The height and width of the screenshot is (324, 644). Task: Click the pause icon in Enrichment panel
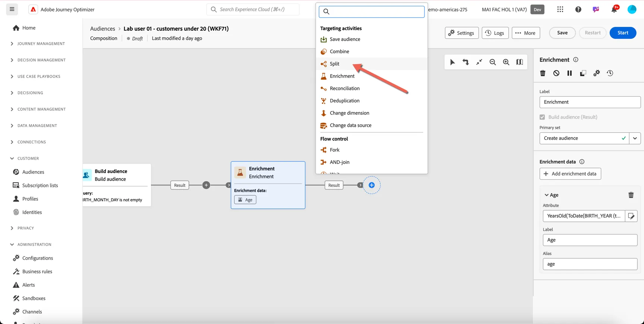tap(570, 73)
